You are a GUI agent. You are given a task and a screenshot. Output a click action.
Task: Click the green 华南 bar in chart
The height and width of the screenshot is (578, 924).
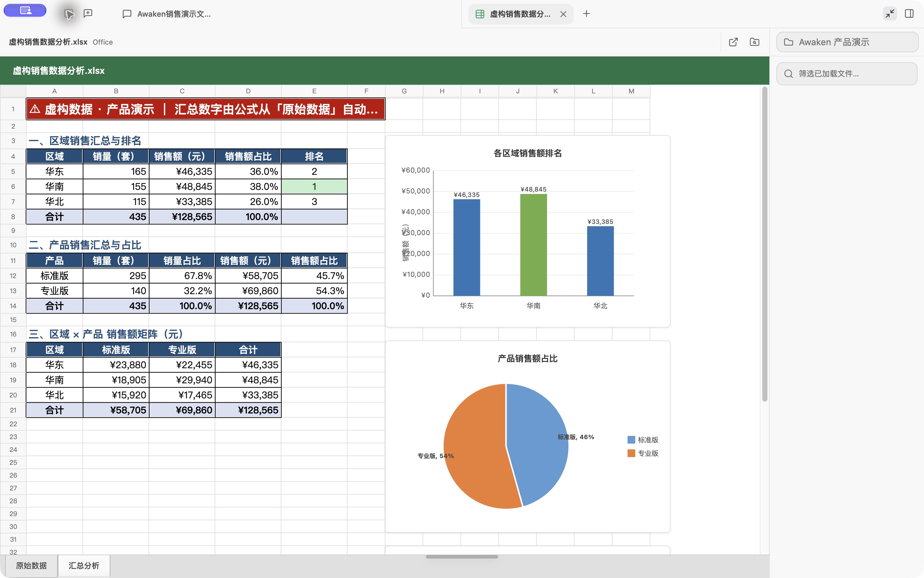click(533, 245)
